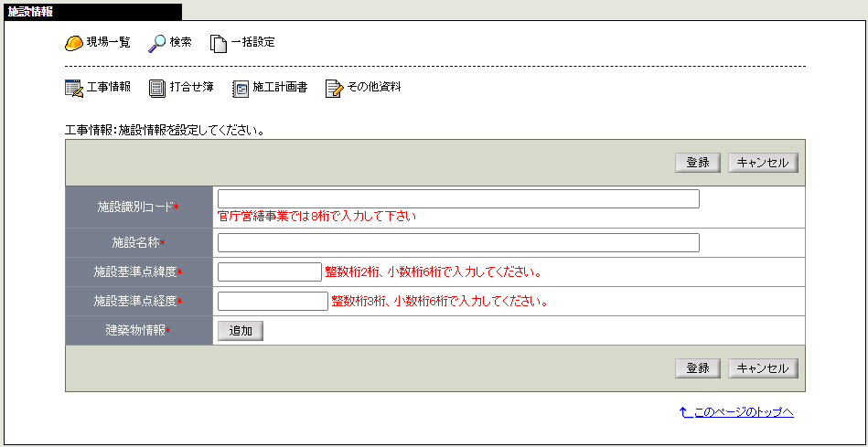Click the 整数桁3桁 longitude hint text
868x447 pixels.
(x=440, y=302)
